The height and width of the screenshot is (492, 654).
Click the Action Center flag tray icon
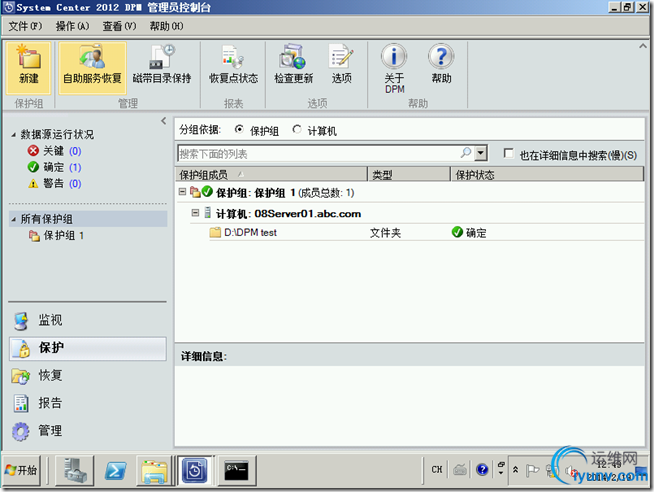click(x=532, y=470)
